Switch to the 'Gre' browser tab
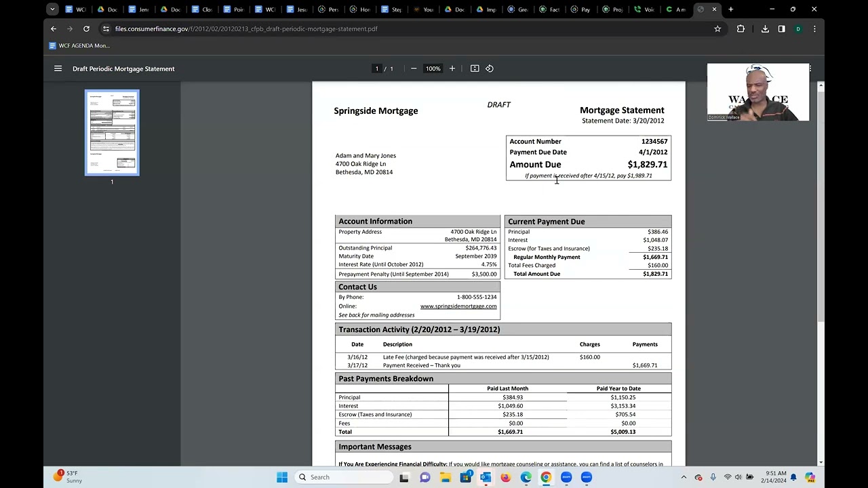 518,9
